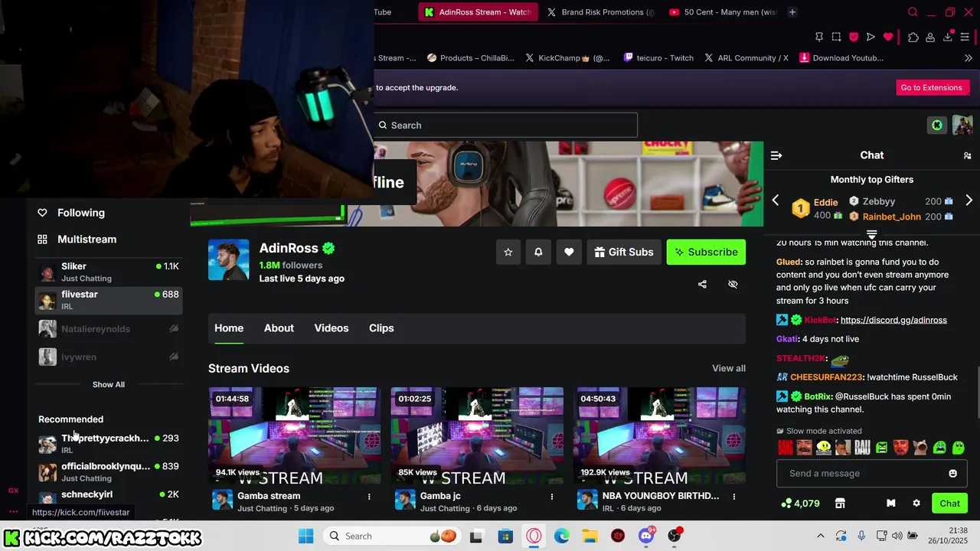
Task: Open the discord.gg/adinross link in chat
Action: [x=893, y=320]
